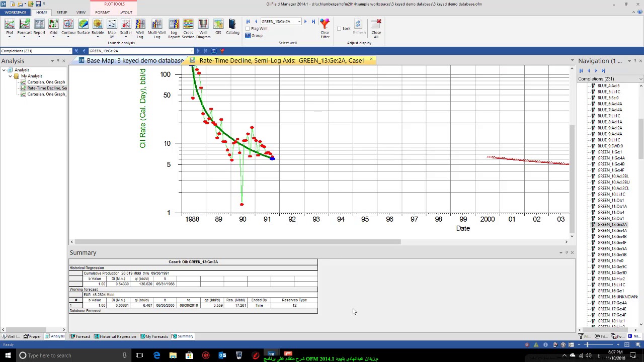Viewport: 644px width, 362px height.
Task: Open the Contour map tool
Action: (x=68, y=27)
